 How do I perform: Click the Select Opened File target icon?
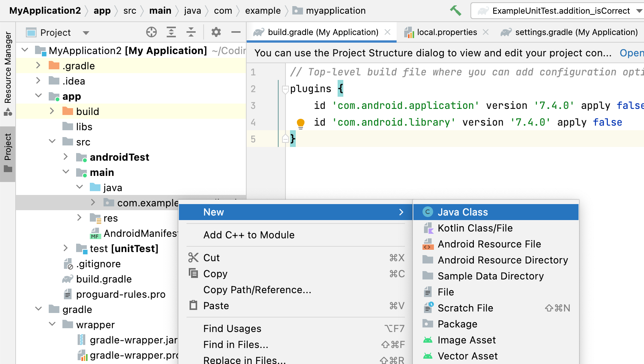pos(151,32)
